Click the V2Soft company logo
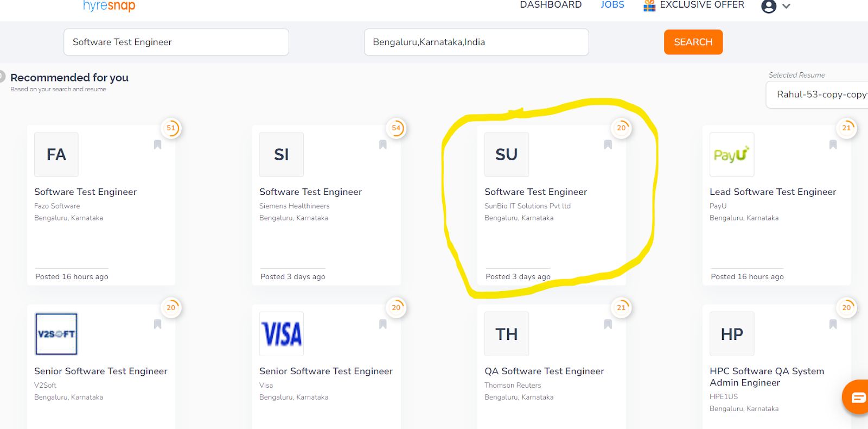 click(x=56, y=334)
